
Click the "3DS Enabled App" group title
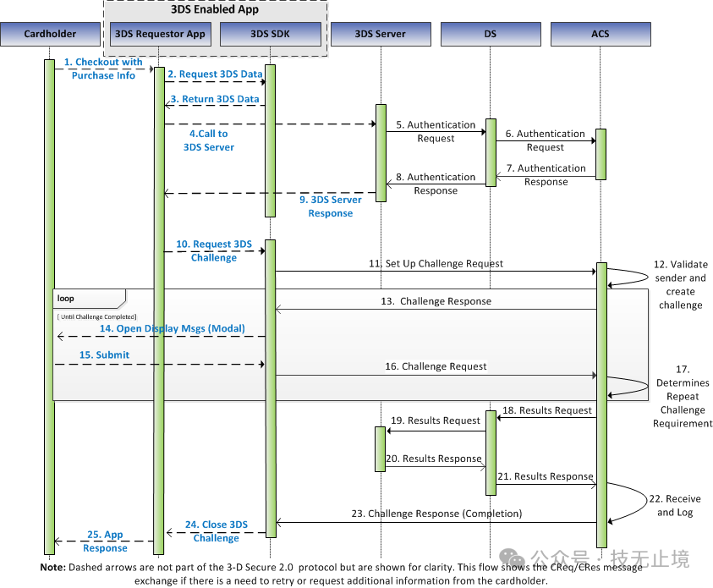coord(215,9)
